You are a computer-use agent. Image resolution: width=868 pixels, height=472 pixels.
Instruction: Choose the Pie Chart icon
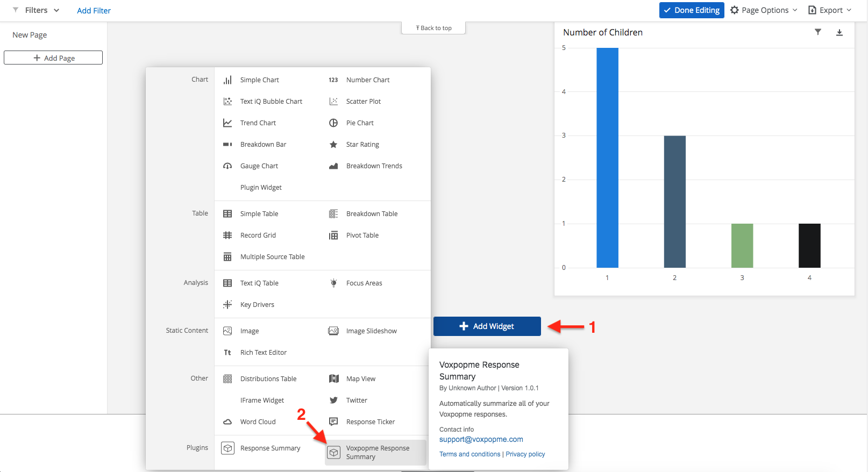[x=333, y=123]
